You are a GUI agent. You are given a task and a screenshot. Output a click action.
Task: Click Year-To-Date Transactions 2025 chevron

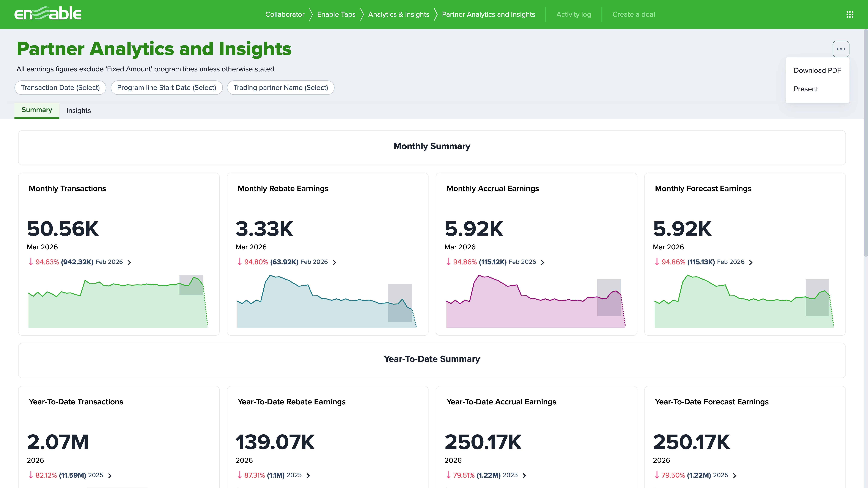[x=110, y=475]
